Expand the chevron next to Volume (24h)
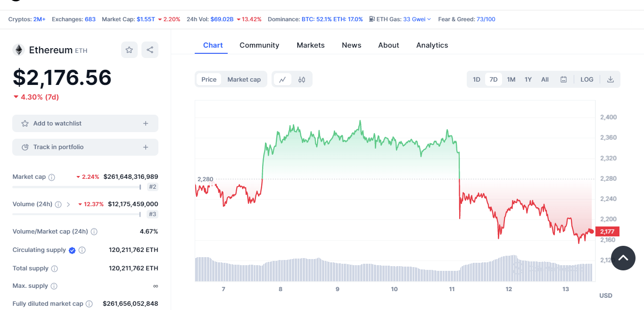The height and width of the screenshot is (310, 644). pyautogui.click(x=68, y=205)
